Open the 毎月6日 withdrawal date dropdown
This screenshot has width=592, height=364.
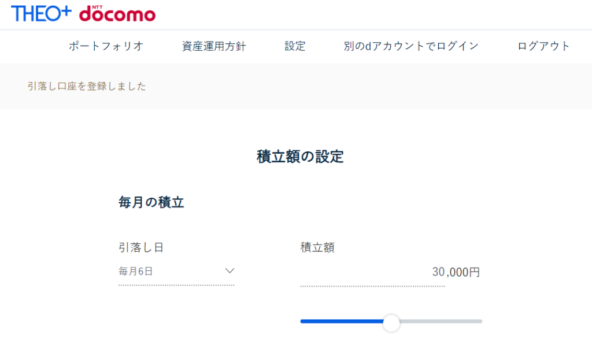coord(176,271)
